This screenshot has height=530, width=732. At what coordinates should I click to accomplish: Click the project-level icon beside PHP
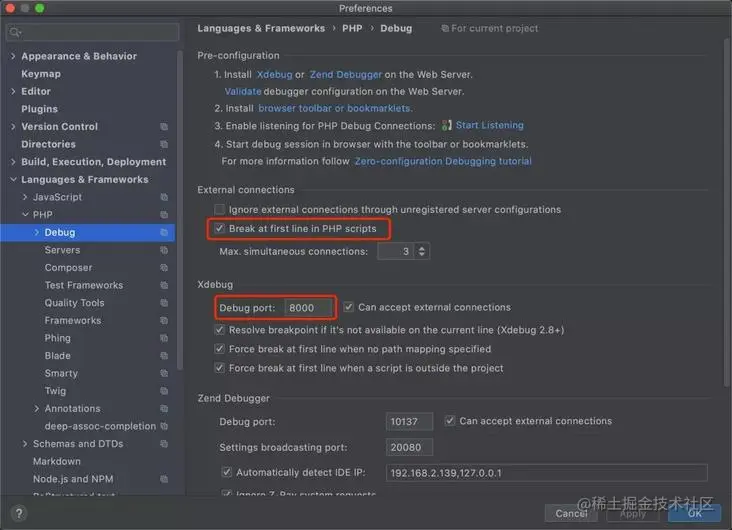click(164, 215)
